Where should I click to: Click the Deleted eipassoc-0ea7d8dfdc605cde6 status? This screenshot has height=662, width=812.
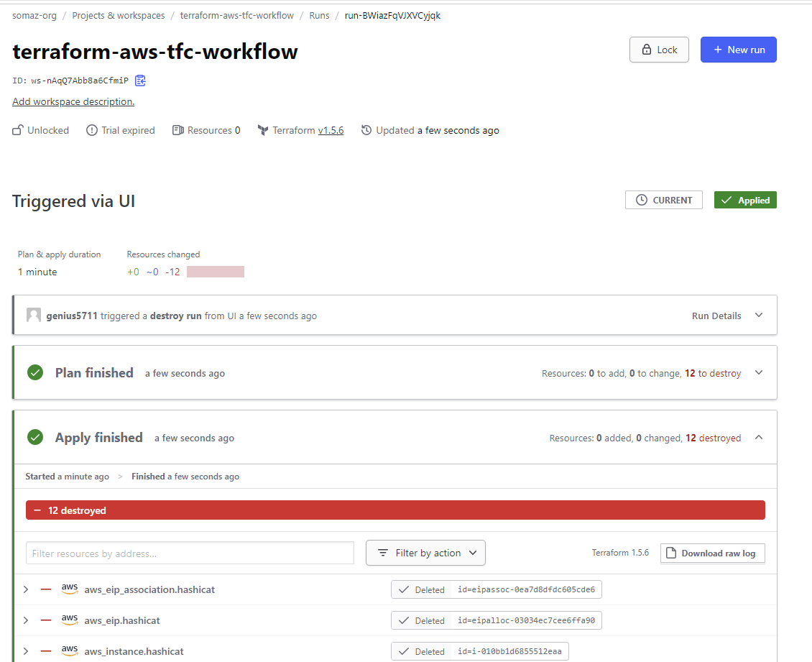pyautogui.click(x=496, y=589)
